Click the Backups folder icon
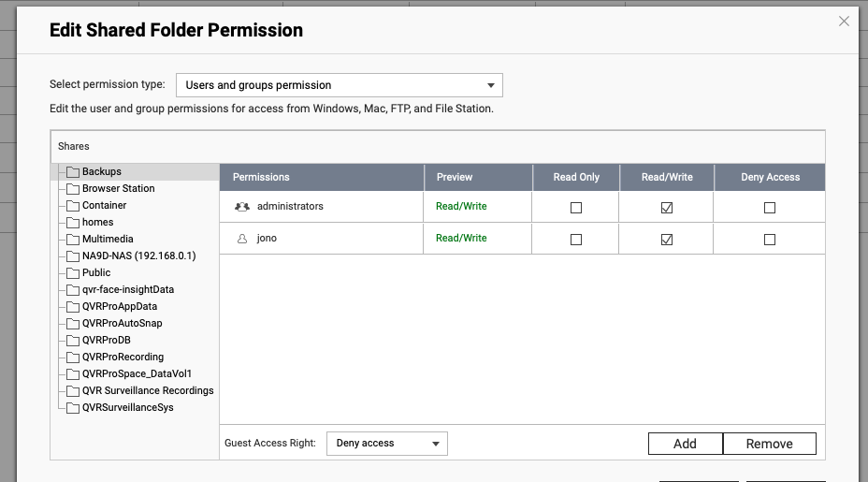 [x=73, y=172]
